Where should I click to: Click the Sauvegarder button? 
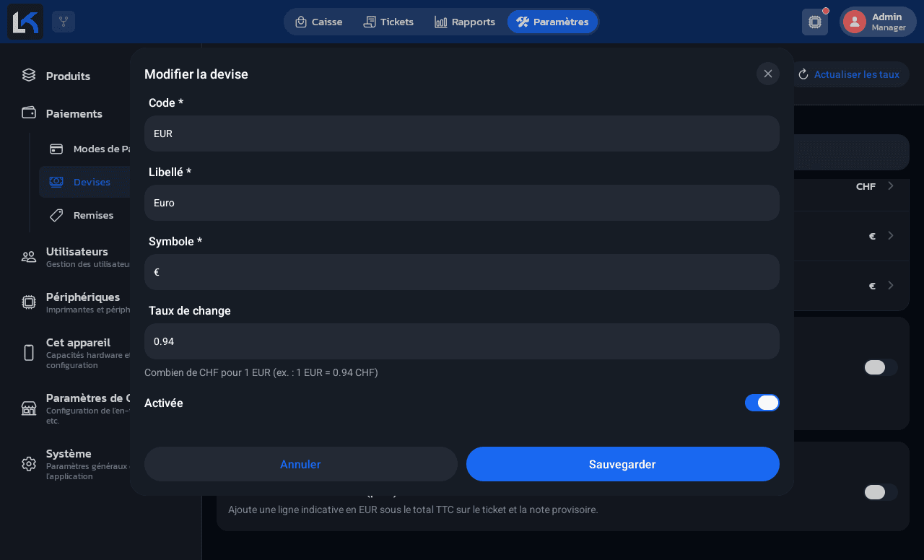(x=623, y=464)
